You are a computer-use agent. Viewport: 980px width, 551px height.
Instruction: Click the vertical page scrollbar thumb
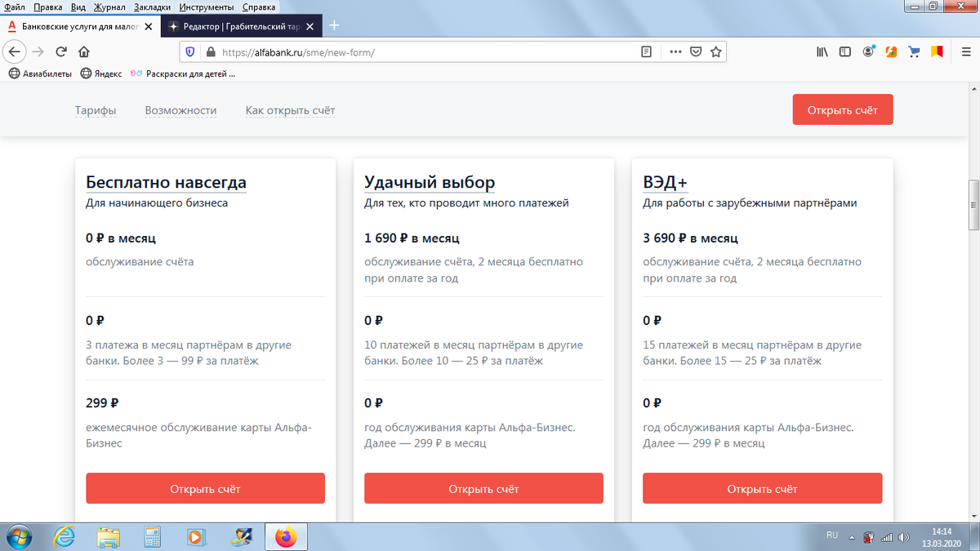click(x=973, y=206)
